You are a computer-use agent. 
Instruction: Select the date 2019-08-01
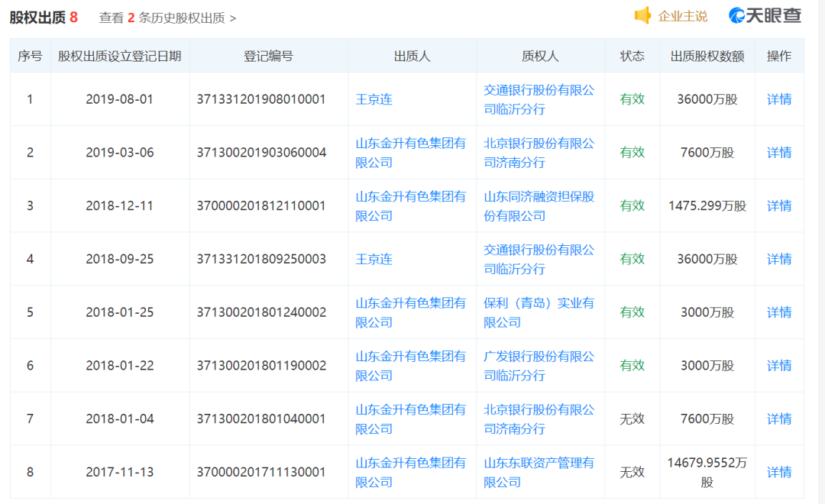pyautogui.click(x=120, y=99)
